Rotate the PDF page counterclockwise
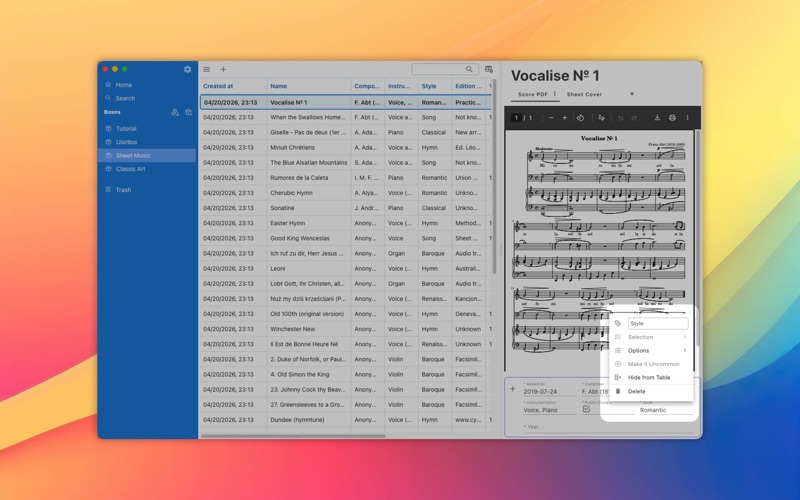Image resolution: width=800 pixels, height=500 pixels. [580, 118]
